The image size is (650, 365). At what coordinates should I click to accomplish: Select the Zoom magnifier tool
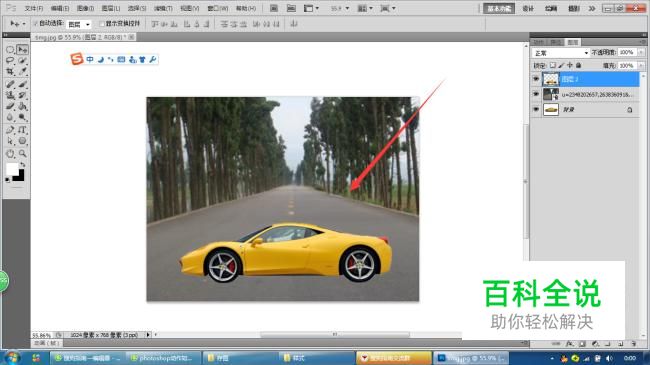22,153
